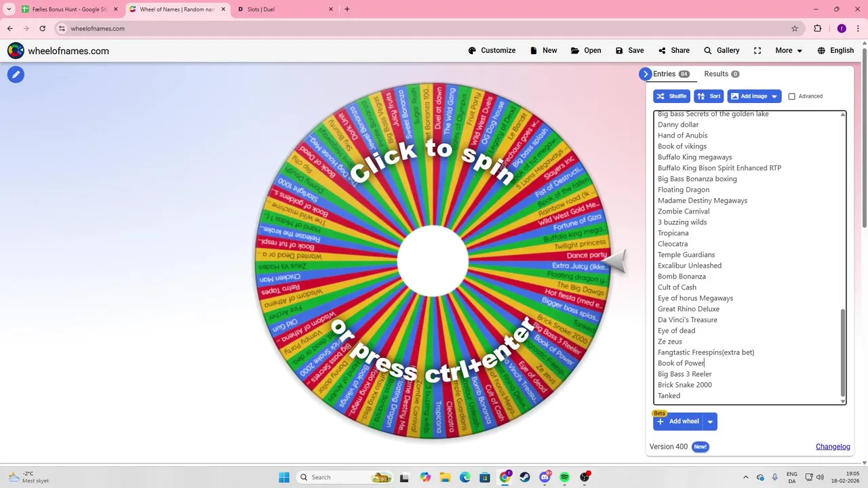Bookmark this page with star icon

tap(795, 28)
